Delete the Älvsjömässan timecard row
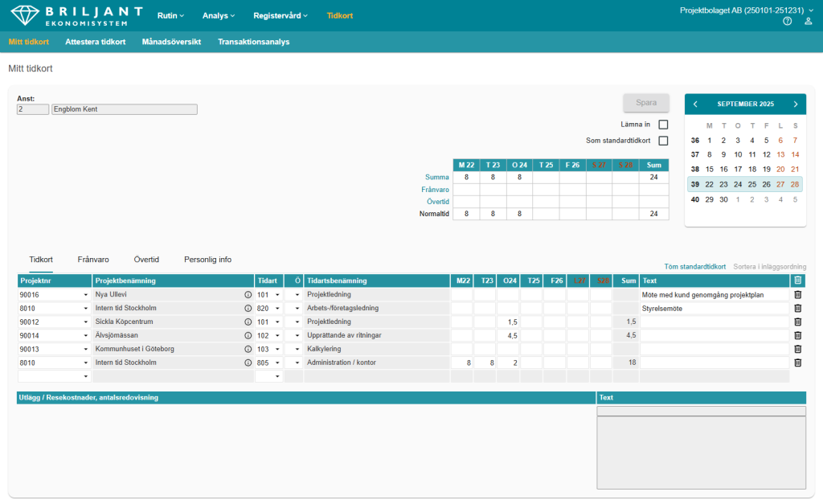 click(797, 335)
